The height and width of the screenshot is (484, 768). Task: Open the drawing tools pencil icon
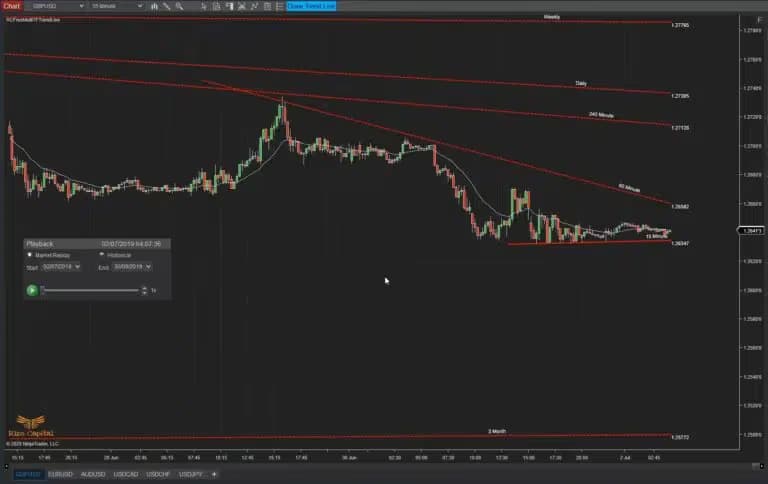[167, 6]
